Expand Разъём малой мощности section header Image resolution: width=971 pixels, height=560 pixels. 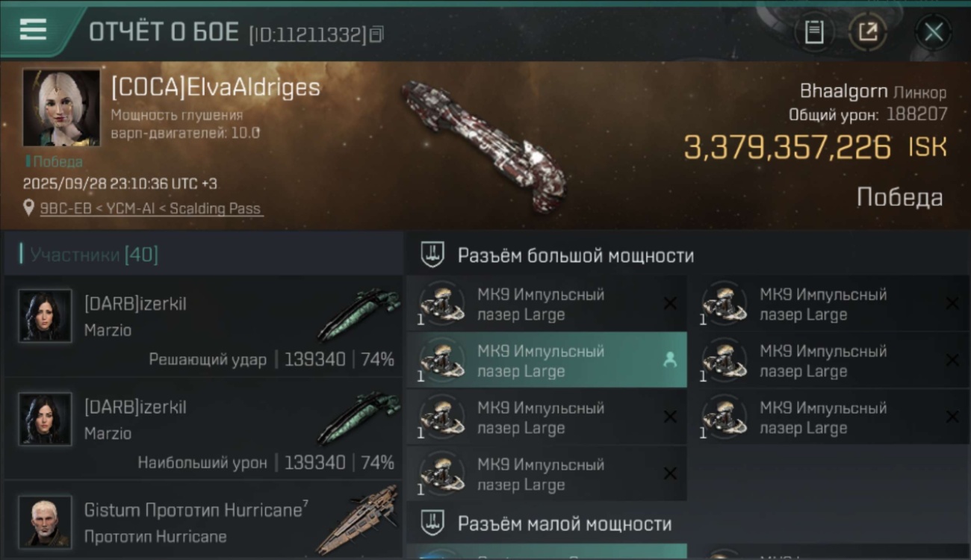click(x=687, y=523)
